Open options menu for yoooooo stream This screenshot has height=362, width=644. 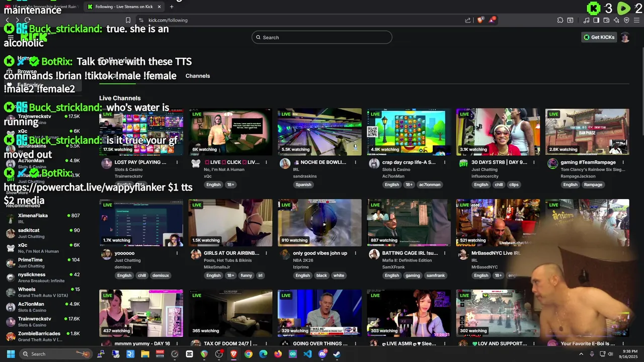177,253
